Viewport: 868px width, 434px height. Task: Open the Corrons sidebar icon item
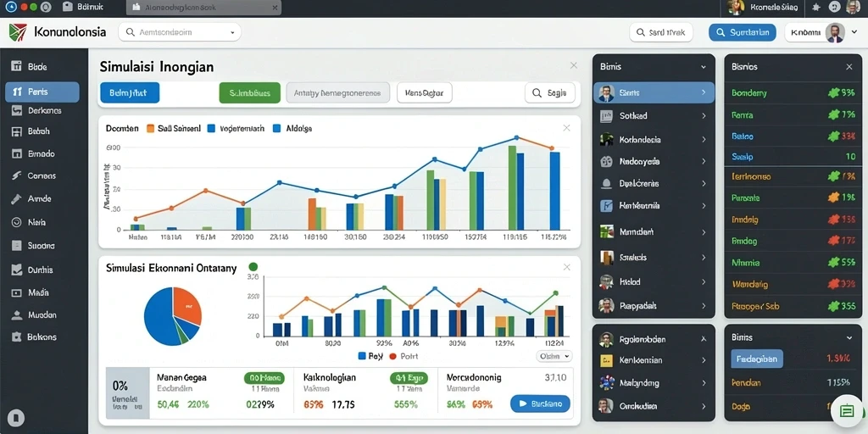click(17, 176)
